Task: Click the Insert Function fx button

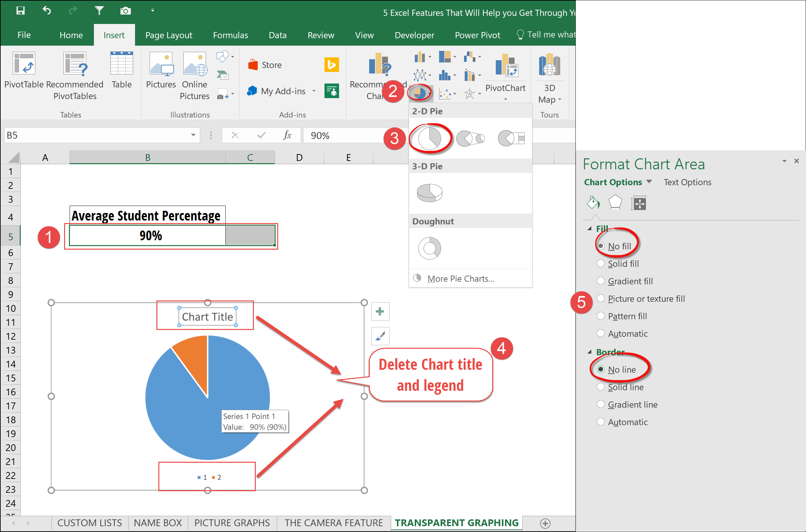Action: [x=287, y=135]
